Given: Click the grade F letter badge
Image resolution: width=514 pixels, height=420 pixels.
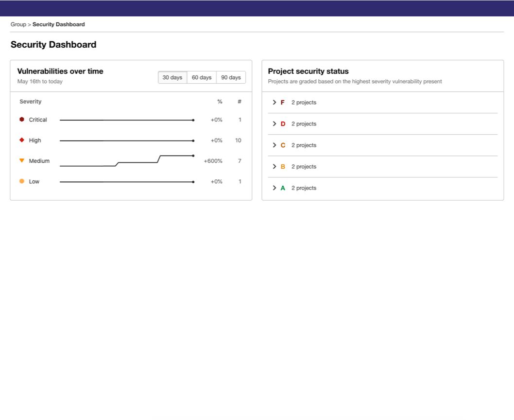Looking at the screenshot, I should coord(283,103).
